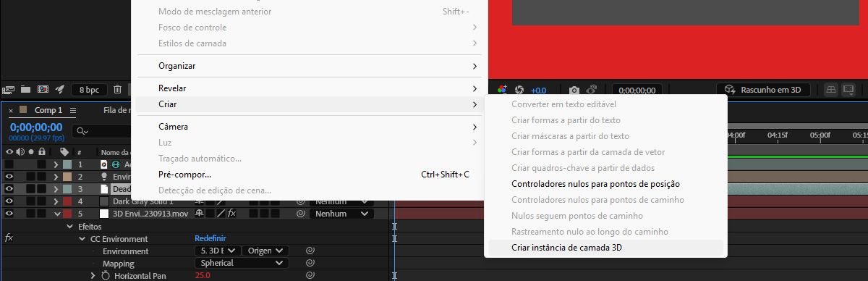Click the 0;00;00;00 viewer timecode
Viewport: 868px width, 281px height.
point(637,91)
